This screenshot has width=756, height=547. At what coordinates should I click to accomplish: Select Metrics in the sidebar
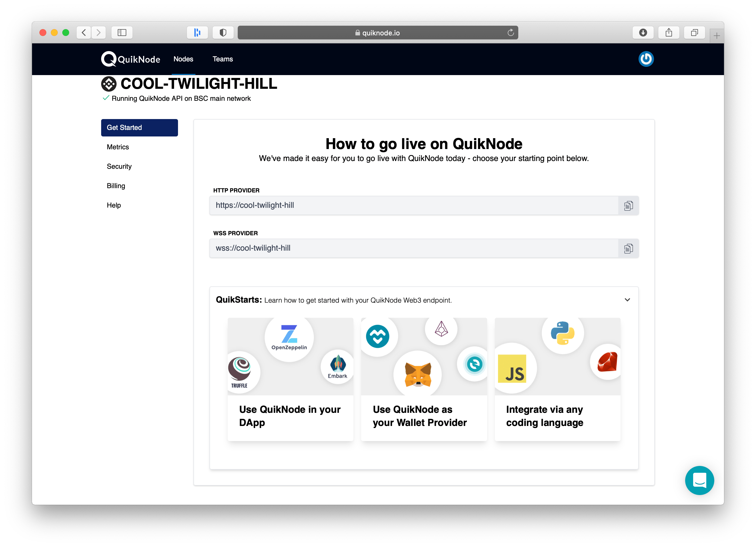[x=118, y=147]
